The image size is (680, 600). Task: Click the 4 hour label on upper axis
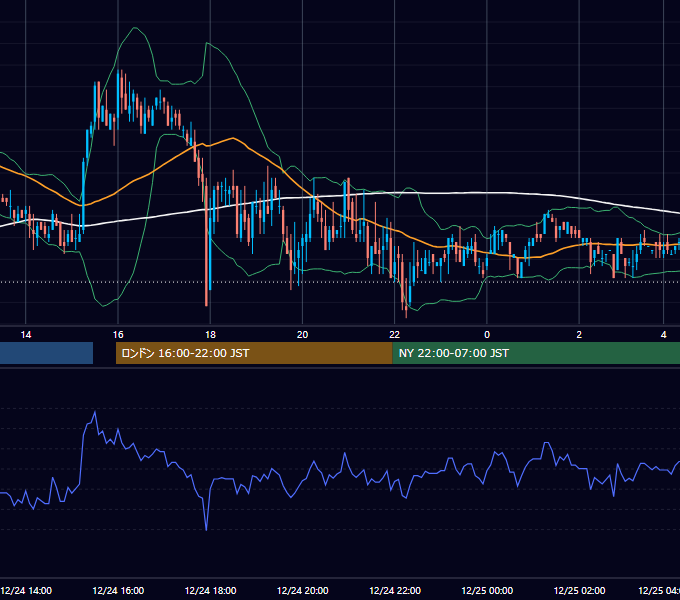tap(664, 335)
